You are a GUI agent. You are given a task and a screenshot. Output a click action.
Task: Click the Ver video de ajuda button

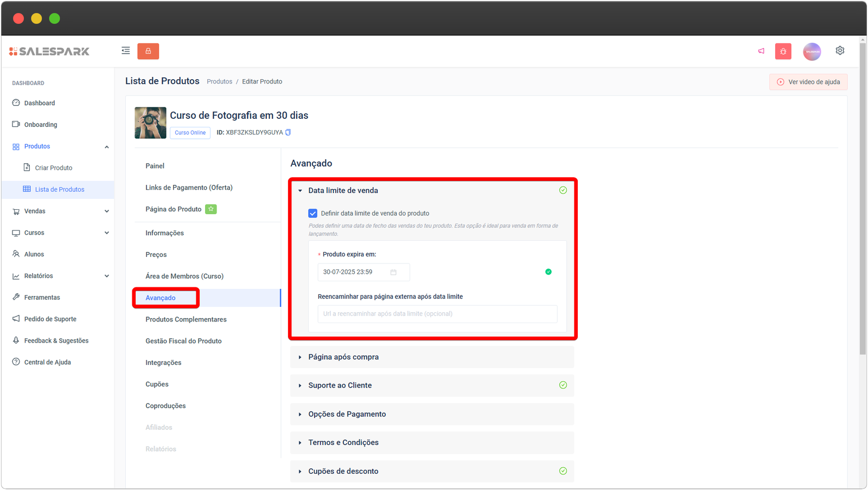coord(808,82)
